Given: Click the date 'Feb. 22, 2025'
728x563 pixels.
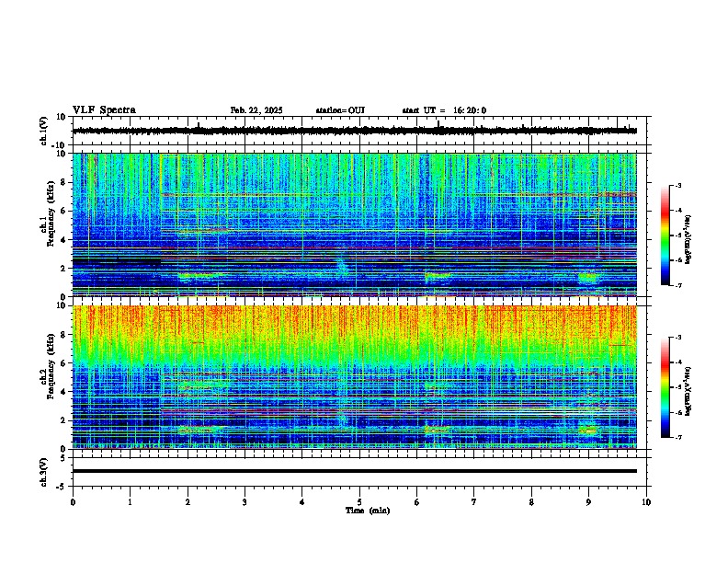Looking at the screenshot, I should click(256, 110).
